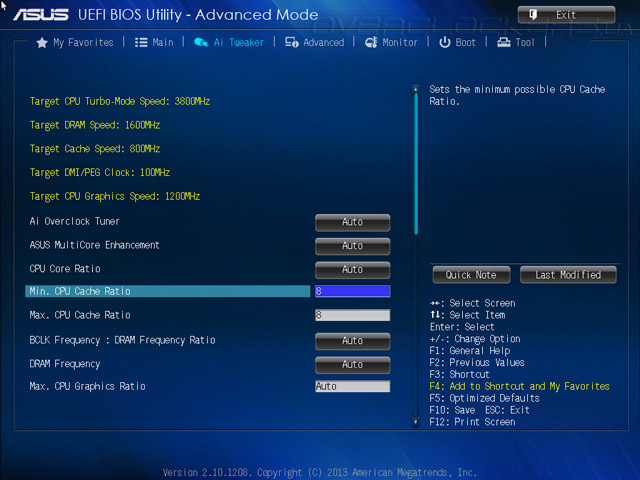Click the scrollbar down arrow

tap(416, 422)
